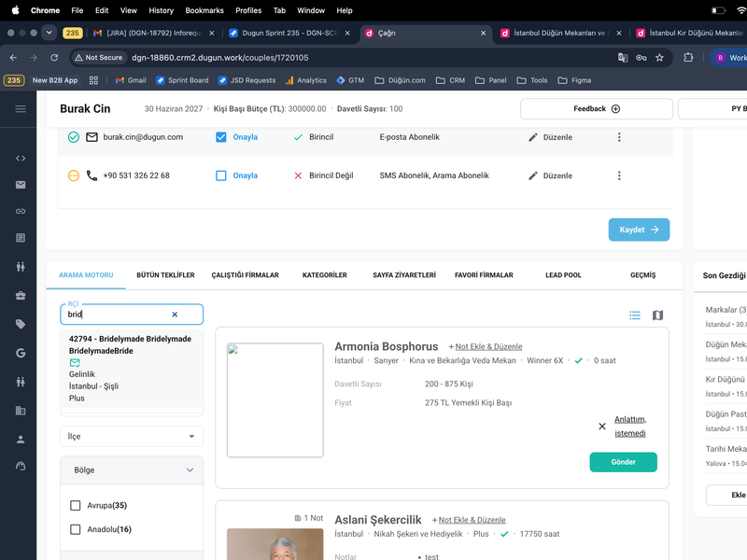The height and width of the screenshot is (560, 747).
Task: Click the browser reload icon
Action: (54, 58)
